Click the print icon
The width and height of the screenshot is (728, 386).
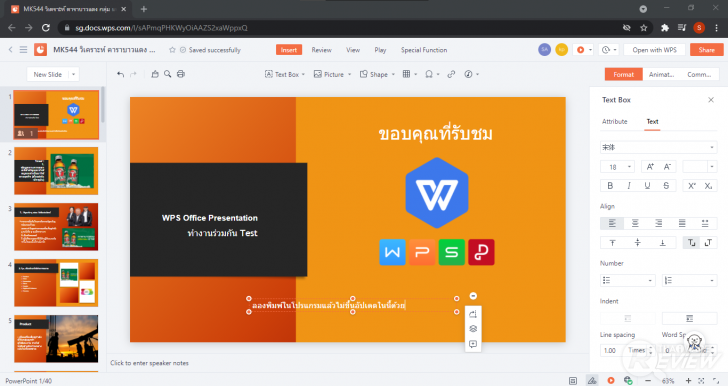pos(181,74)
